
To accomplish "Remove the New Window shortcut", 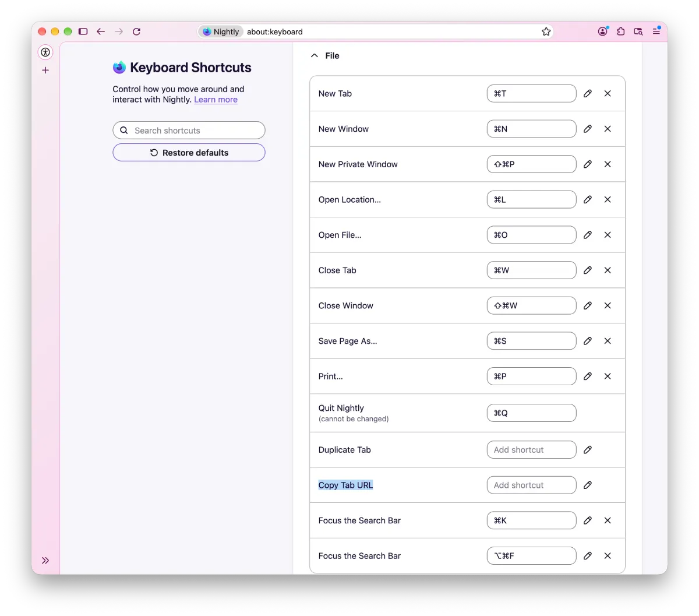I will pos(608,129).
